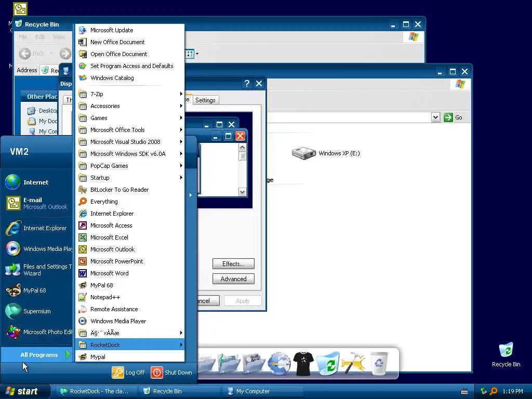
Task: Open Files and Settings Transfer Wizard
Action: tap(37, 270)
